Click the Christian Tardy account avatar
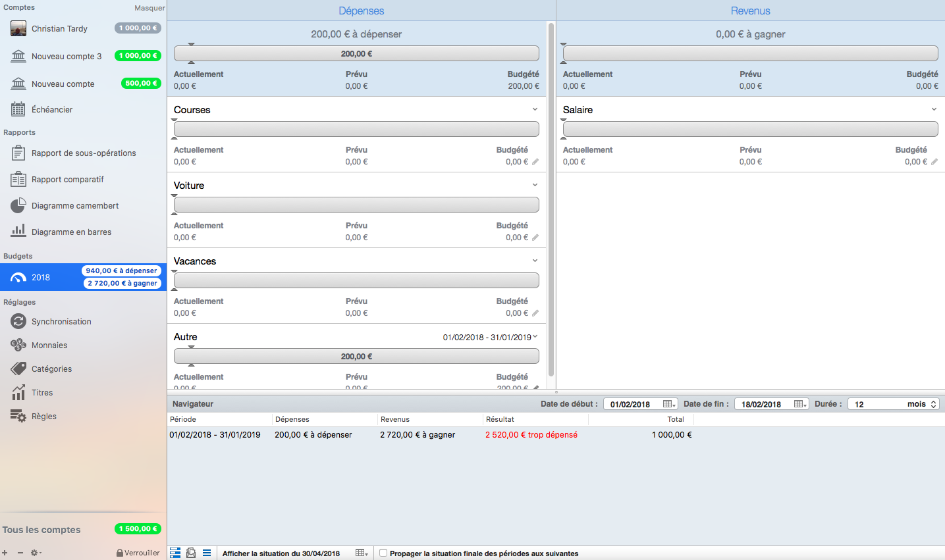The image size is (945, 560). click(18, 28)
